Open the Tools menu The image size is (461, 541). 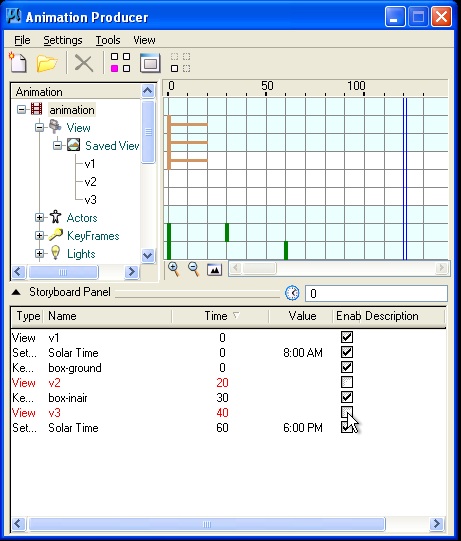(108, 40)
